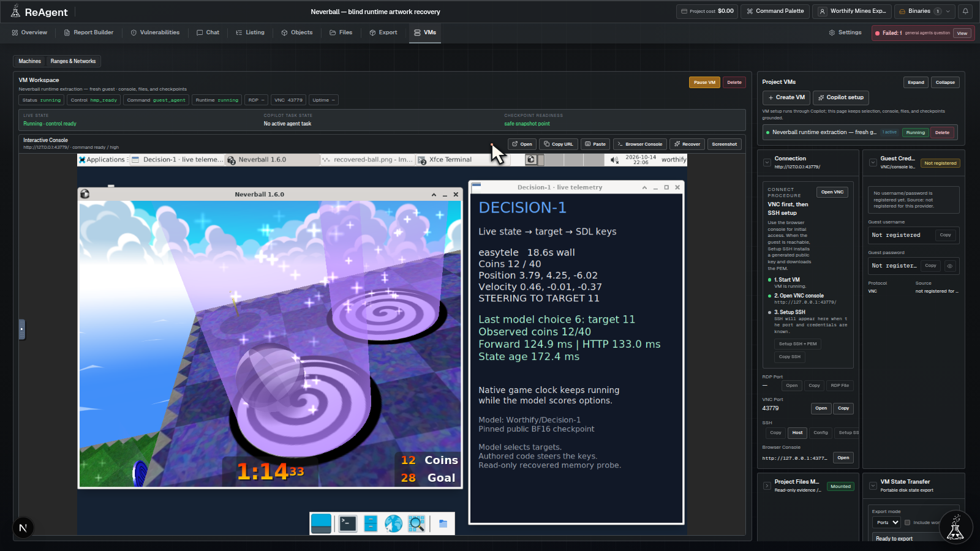Go to the Report Builder tab
The height and width of the screenshot is (551, 980).
pos(89,32)
